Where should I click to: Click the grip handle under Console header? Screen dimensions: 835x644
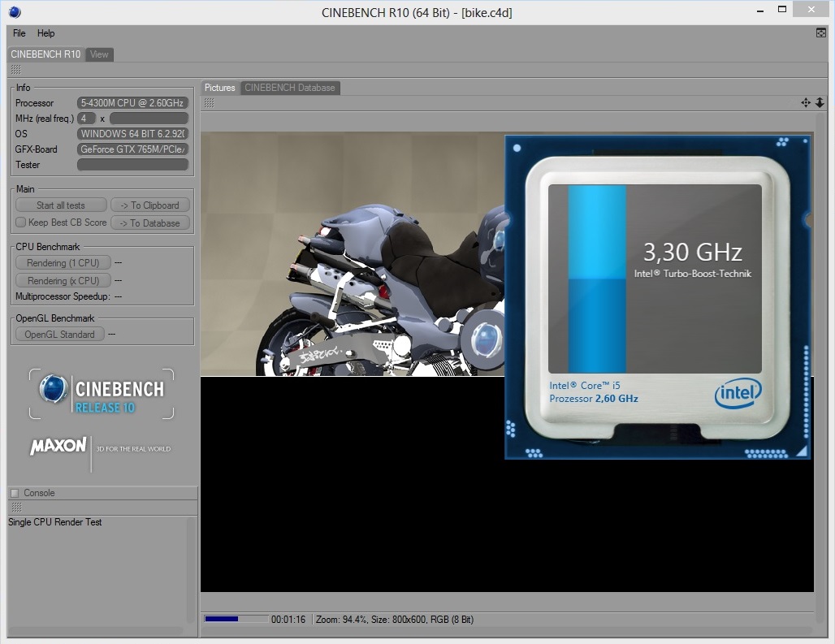[x=16, y=508]
